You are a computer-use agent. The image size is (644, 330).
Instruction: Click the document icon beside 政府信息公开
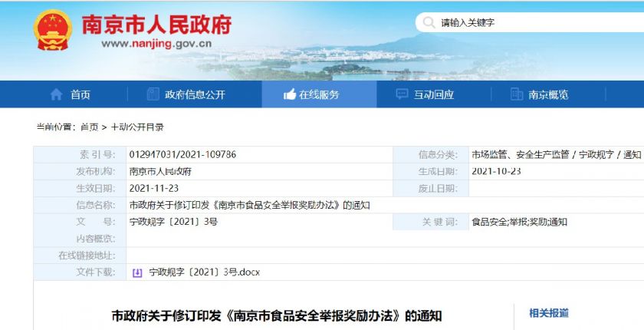153,94
